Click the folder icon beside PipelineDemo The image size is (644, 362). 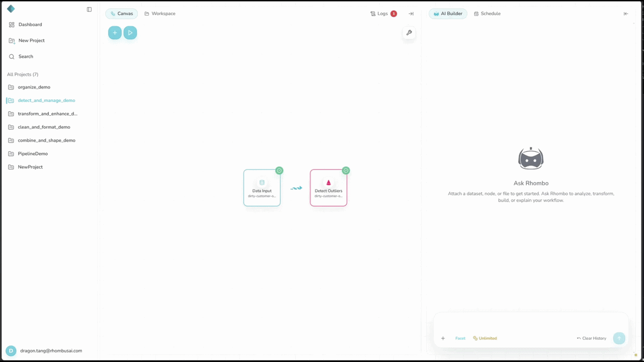click(11, 153)
